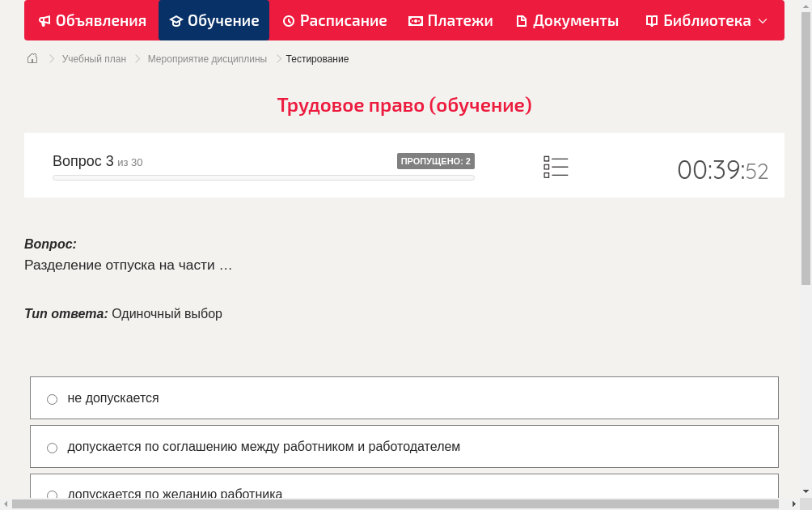
Task: Click the clock icon beside Расписание
Action: point(287,20)
